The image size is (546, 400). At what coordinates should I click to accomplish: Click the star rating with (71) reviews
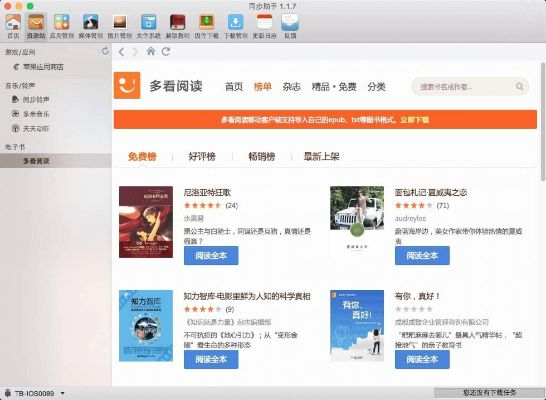413,205
